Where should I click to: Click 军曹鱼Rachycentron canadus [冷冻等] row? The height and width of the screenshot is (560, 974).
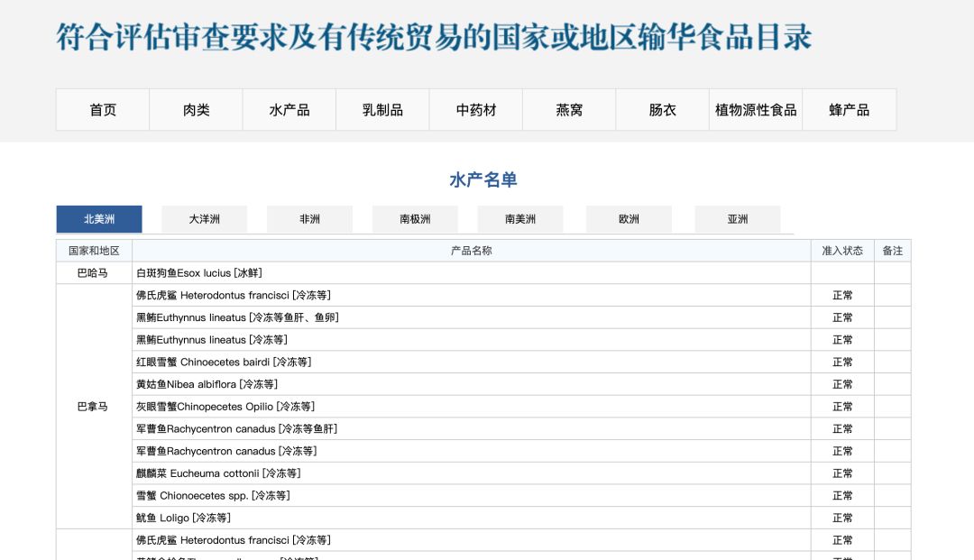[472, 452]
